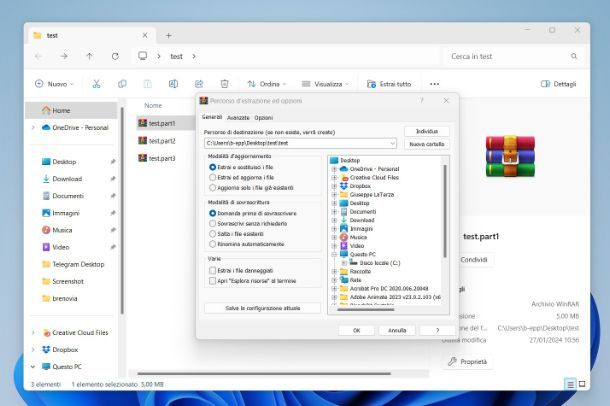610x406 pixels.
Task: Click Estrai tutto in Explorer toolbar
Action: tap(389, 84)
